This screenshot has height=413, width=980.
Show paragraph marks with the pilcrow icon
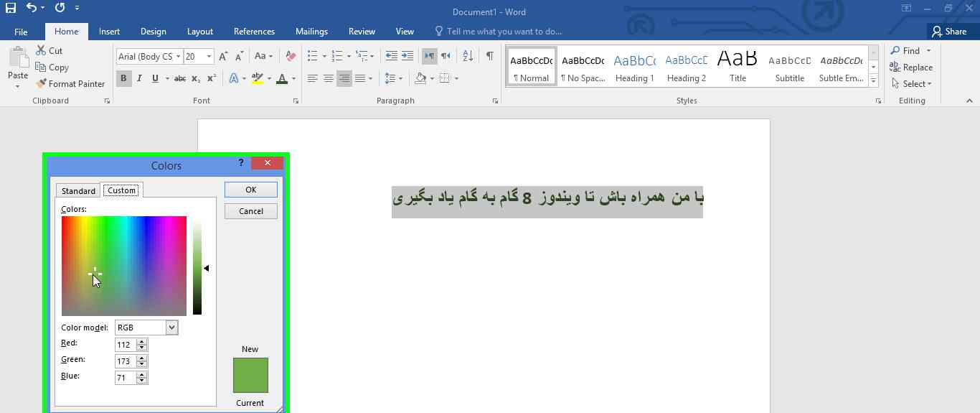pos(489,56)
